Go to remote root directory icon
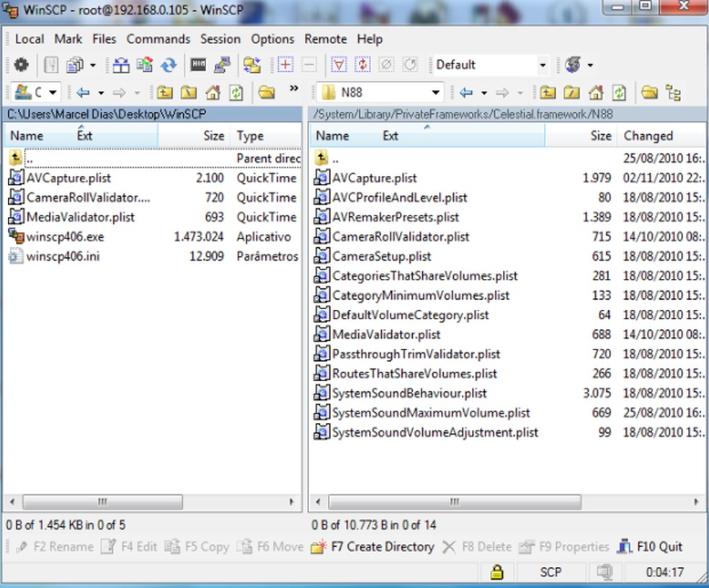The width and height of the screenshot is (709, 588). coord(571,93)
